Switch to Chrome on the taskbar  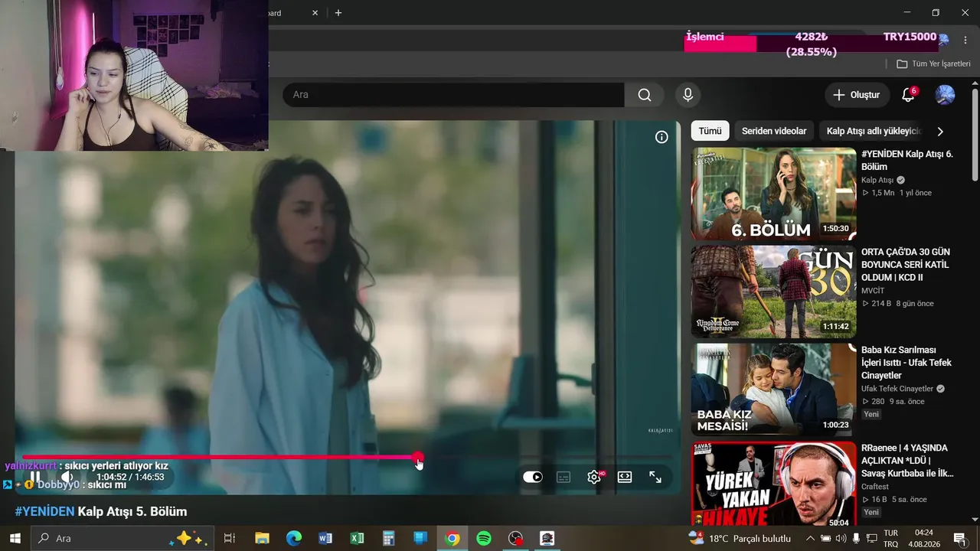click(x=452, y=538)
